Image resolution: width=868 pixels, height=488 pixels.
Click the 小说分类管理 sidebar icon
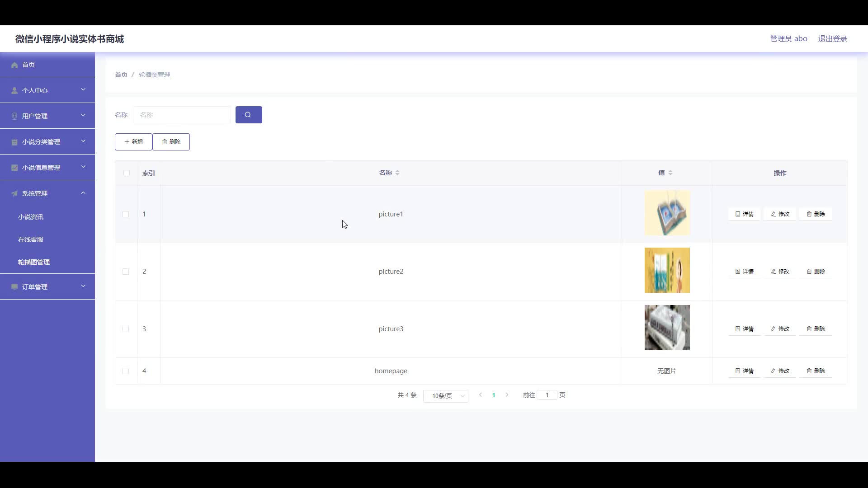(x=14, y=142)
